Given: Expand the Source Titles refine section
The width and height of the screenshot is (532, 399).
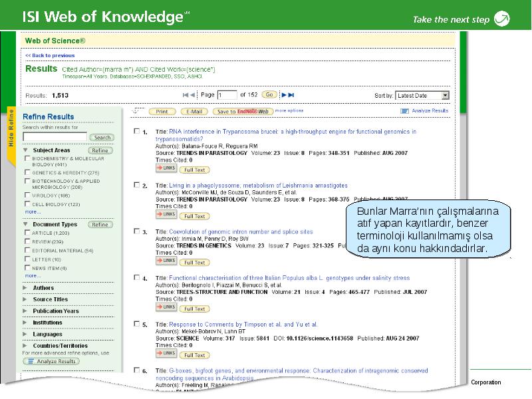Looking at the screenshot, I should [x=25, y=299].
